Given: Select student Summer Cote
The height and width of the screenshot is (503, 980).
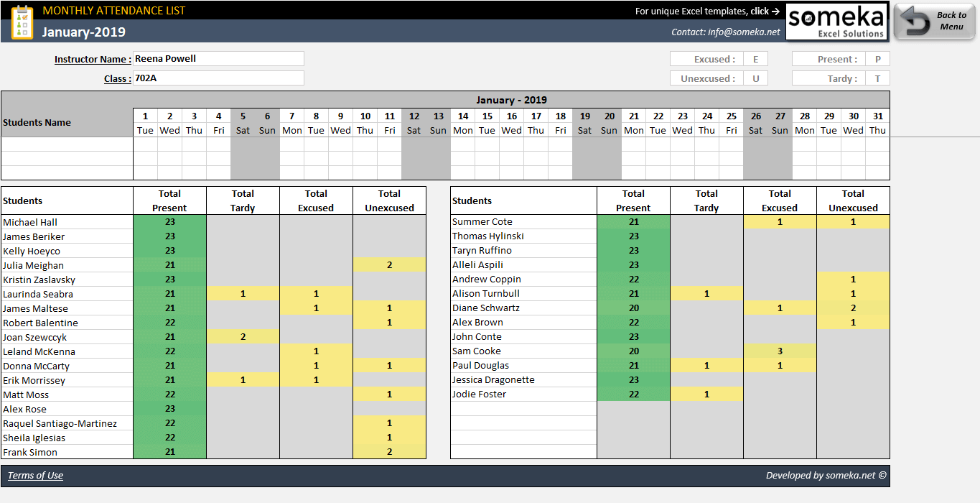Looking at the screenshot, I should [x=523, y=221].
